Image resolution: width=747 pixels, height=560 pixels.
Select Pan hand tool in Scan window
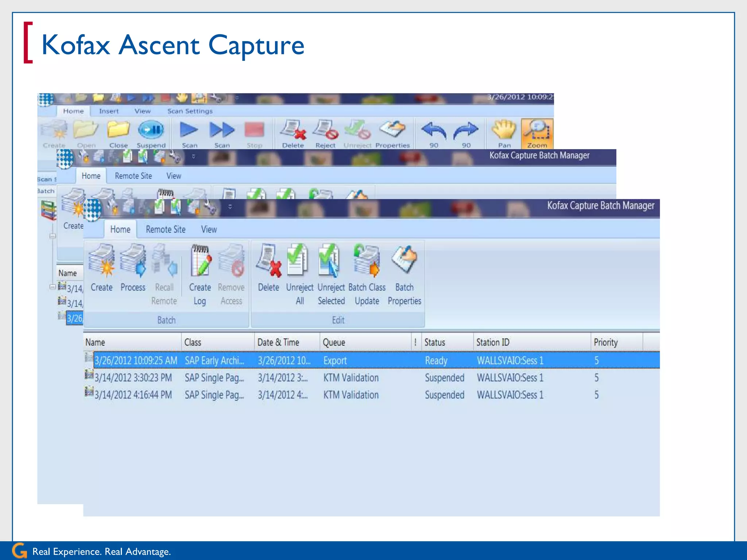(504, 134)
